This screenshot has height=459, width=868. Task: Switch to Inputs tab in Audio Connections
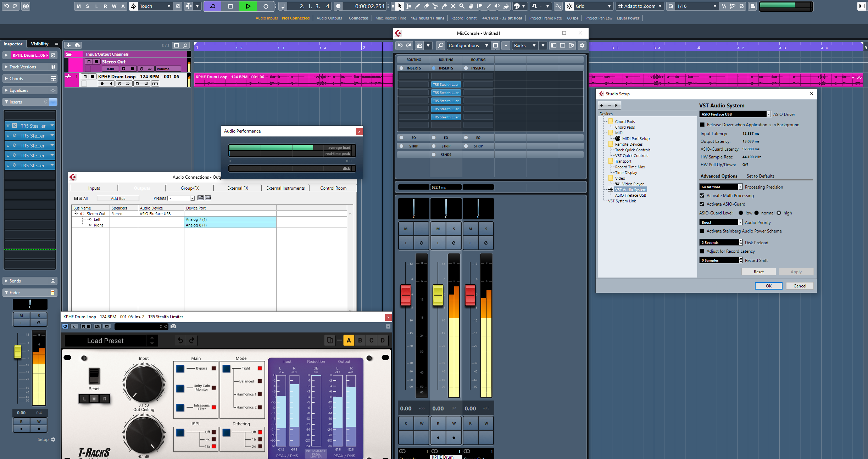coord(94,188)
